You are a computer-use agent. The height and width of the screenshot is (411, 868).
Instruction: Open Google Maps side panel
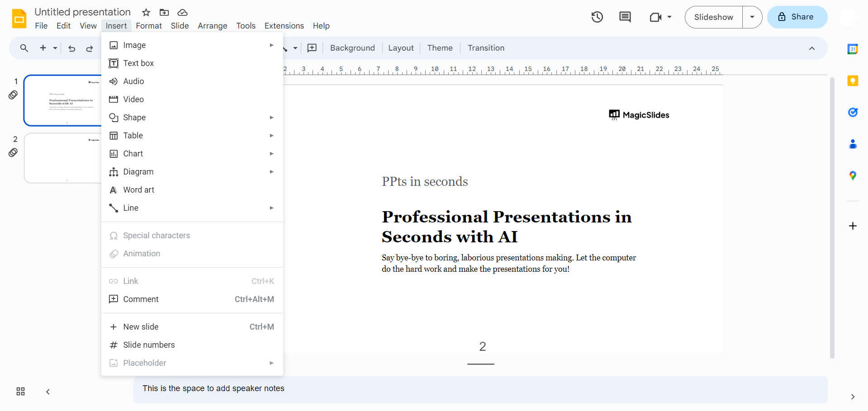click(853, 175)
